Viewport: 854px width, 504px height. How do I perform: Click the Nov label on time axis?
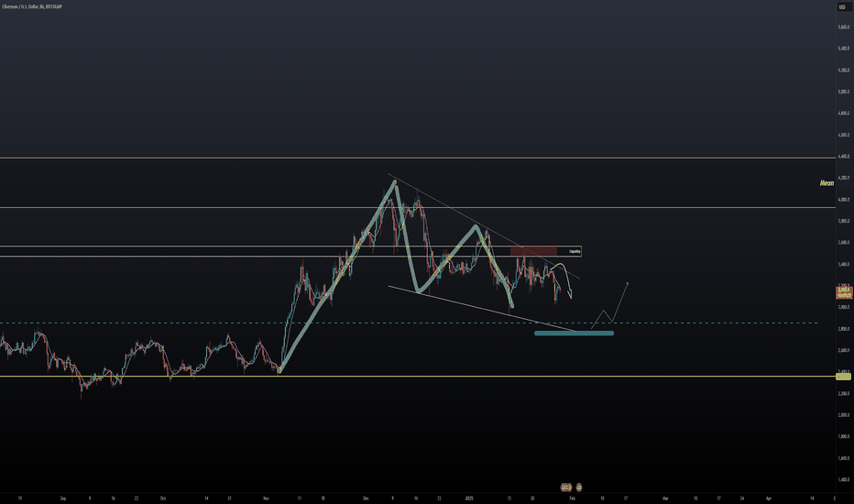(x=266, y=498)
